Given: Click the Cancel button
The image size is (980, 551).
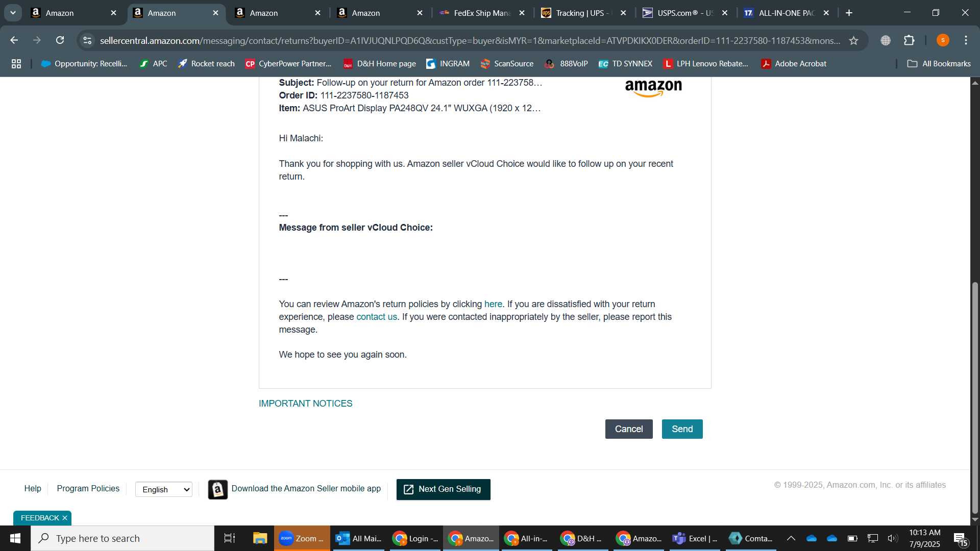Looking at the screenshot, I should tap(629, 429).
